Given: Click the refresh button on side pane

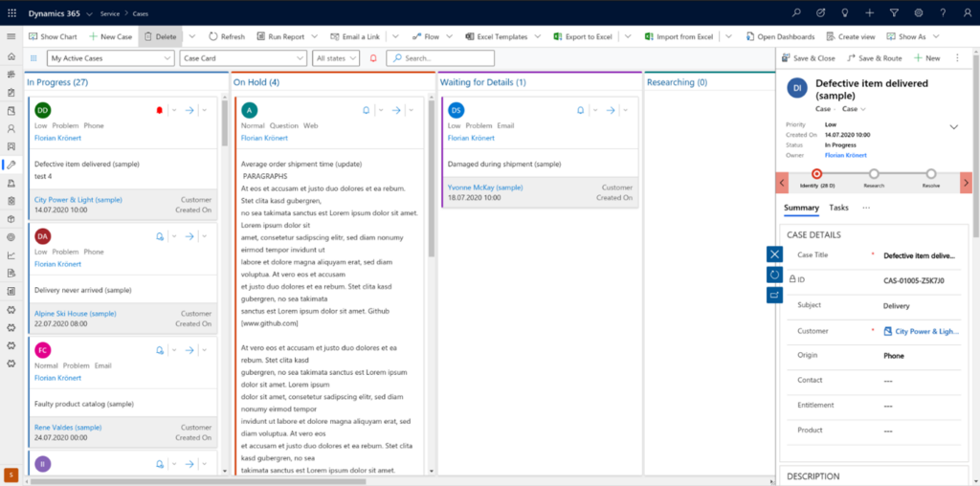Looking at the screenshot, I should tap(774, 275).
